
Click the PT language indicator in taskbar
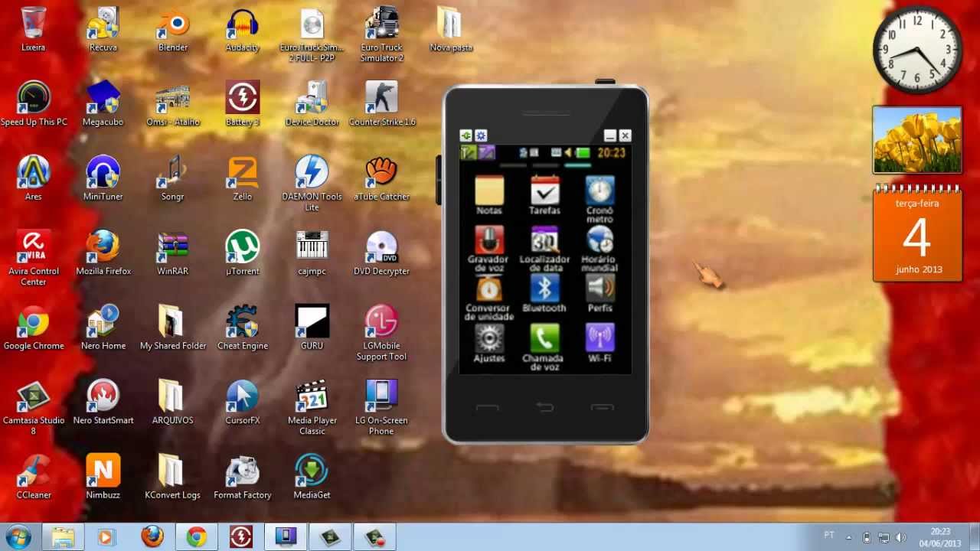(829, 534)
